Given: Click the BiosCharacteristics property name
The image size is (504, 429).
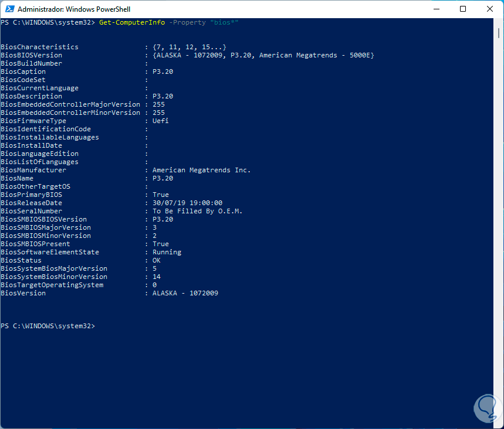Looking at the screenshot, I should (x=39, y=47).
